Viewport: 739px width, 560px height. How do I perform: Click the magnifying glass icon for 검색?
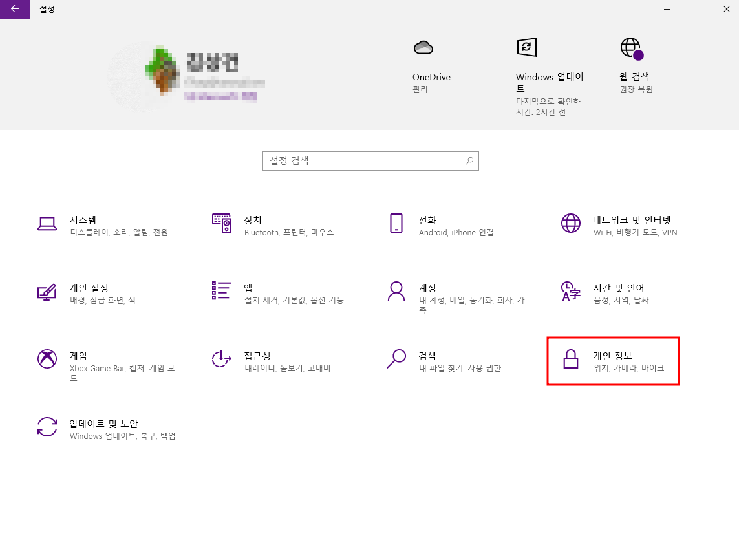(x=396, y=359)
